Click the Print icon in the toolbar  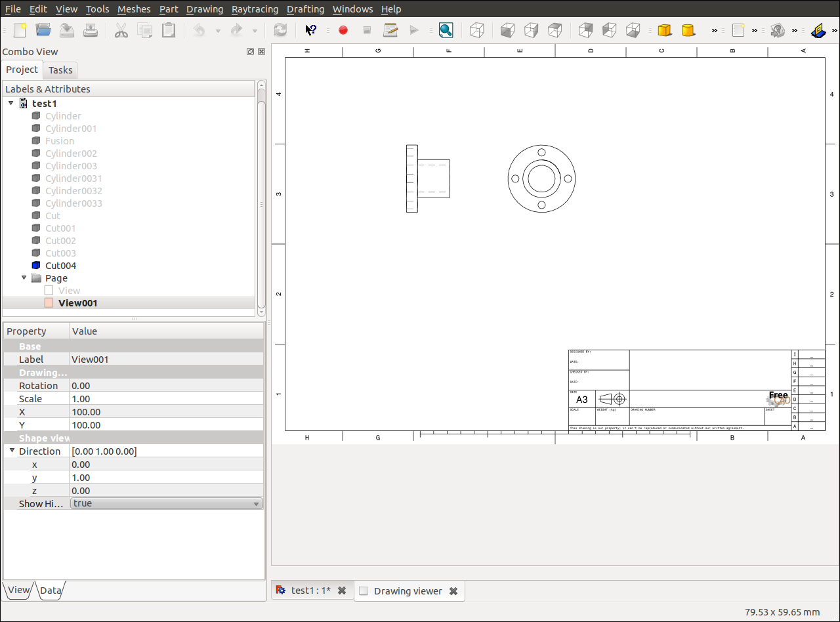(91, 30)
